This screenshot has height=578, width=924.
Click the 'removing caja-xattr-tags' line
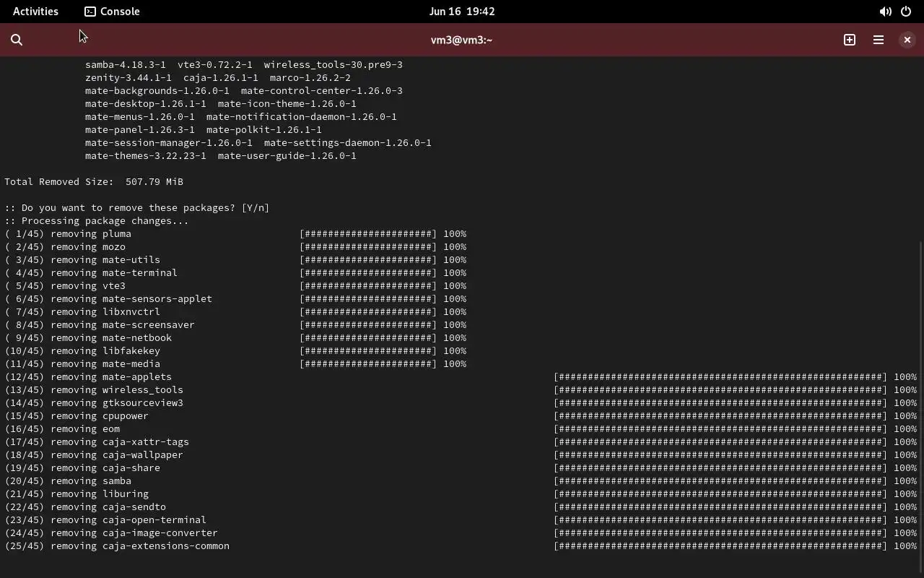461,442
